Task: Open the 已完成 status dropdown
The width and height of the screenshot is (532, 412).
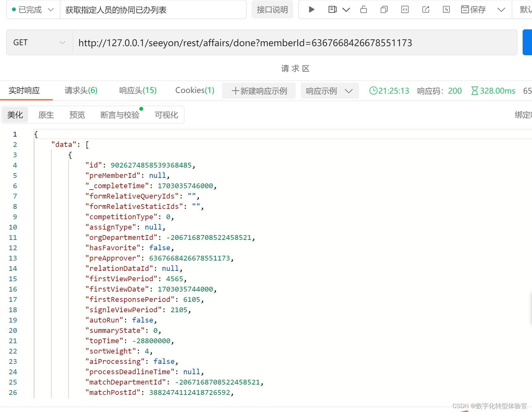Action: [x=33, y=10]
